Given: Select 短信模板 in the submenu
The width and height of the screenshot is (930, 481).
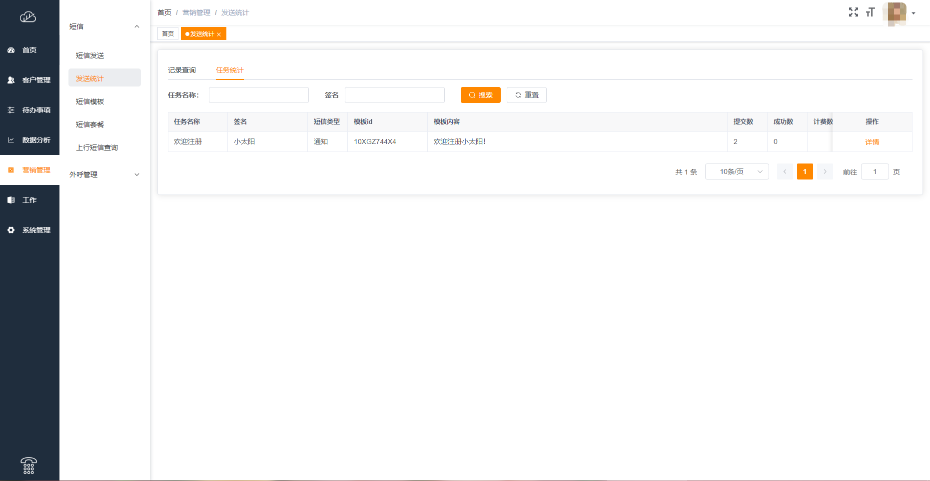Looking at the screenshot, I should [90, 101].
